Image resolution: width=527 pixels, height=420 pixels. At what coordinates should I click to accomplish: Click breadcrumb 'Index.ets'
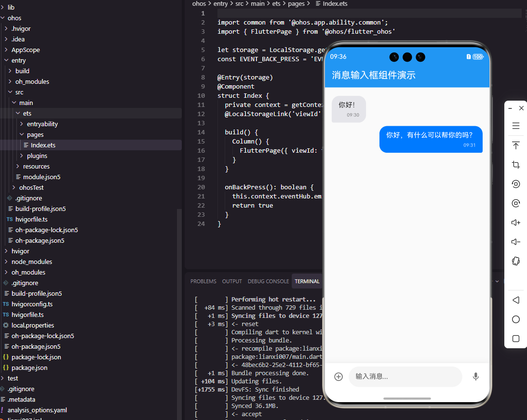click(335, 4)
